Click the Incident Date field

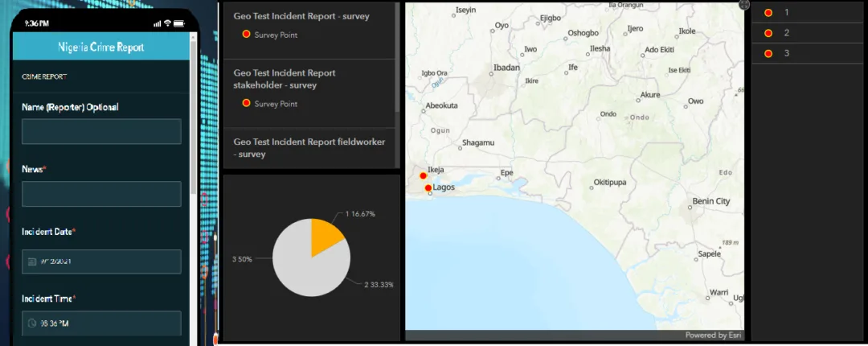(101, 262)
